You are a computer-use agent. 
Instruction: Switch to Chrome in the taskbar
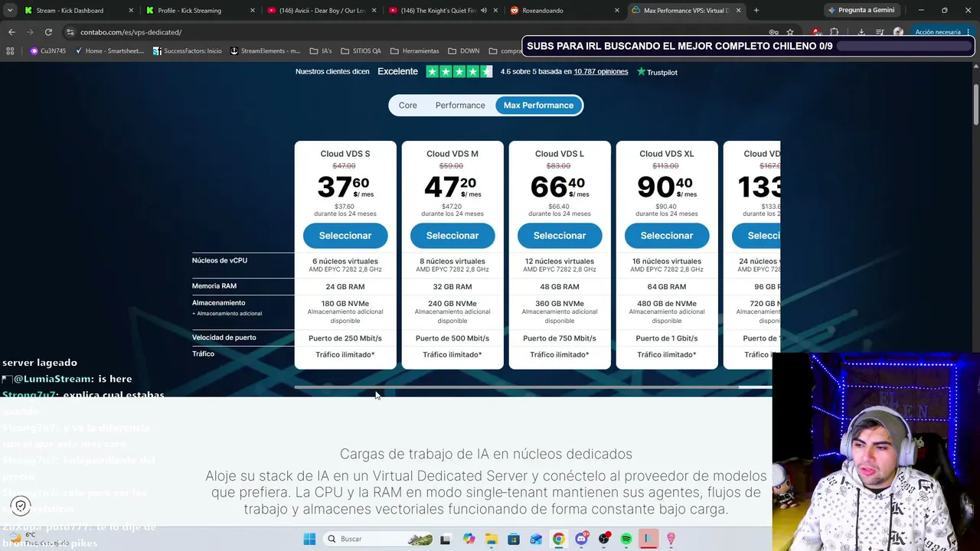click(559, 539)
